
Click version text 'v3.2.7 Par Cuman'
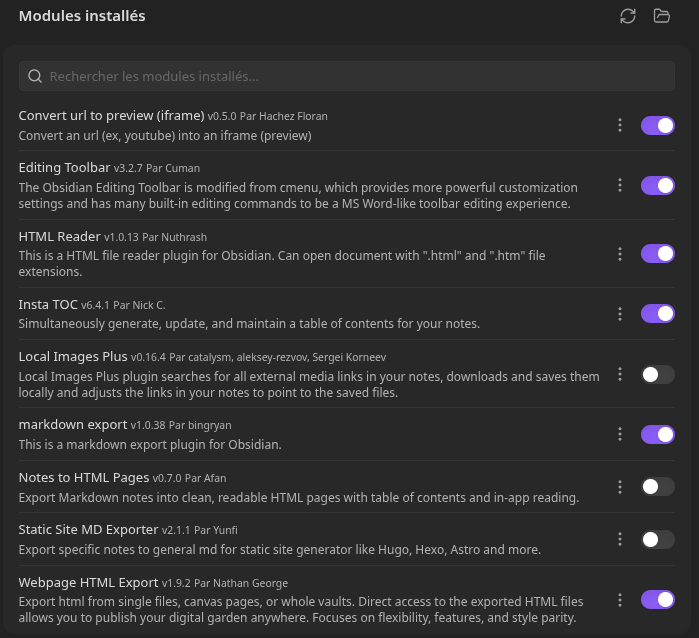click(x=156, y=169)
